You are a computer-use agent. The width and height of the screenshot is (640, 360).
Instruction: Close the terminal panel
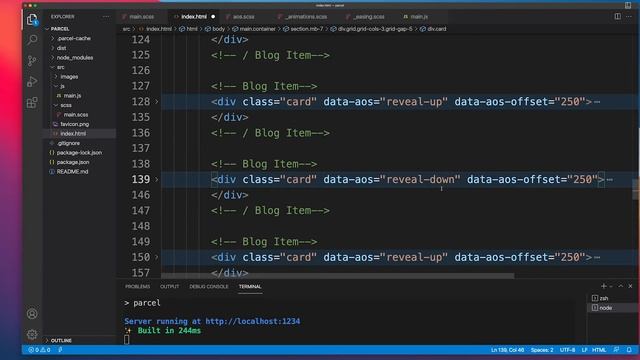[x=630, y=286]
